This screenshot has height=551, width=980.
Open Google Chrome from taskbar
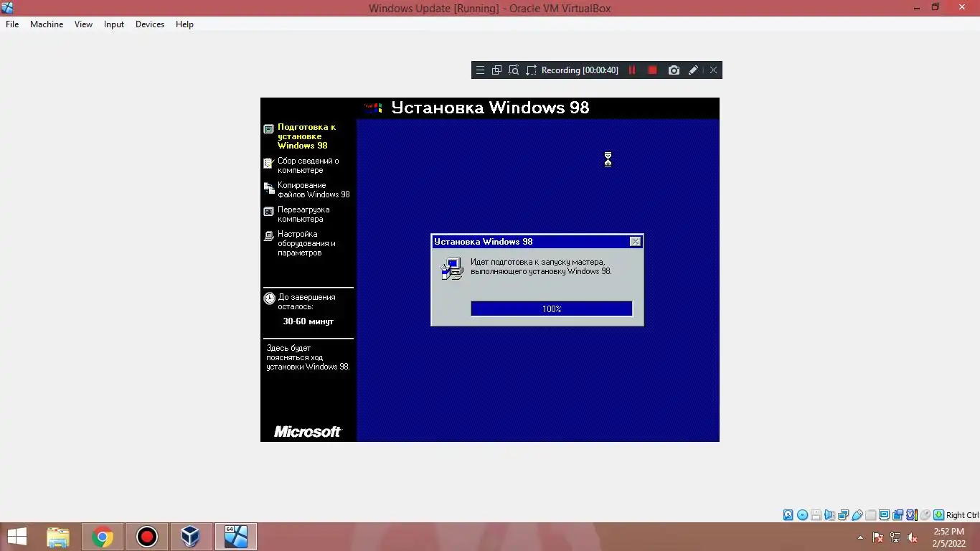pyautogui.click(x=103, y=537)
